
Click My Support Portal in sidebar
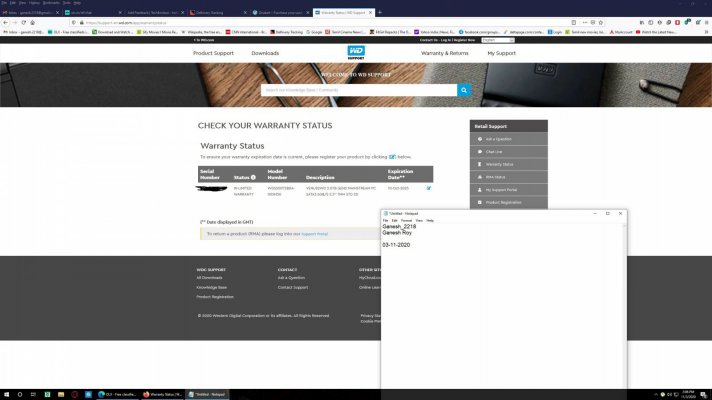tap(509, 190)
